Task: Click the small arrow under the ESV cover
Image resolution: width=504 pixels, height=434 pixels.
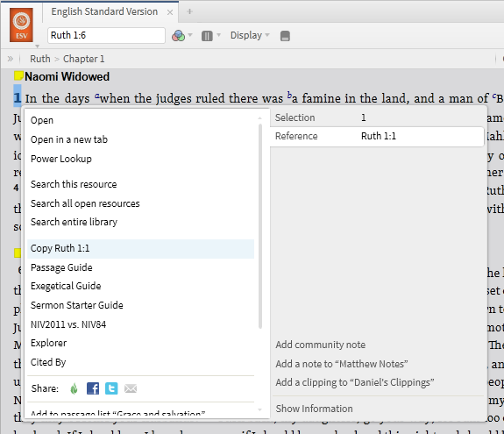Action: click(x=38, y=46)
